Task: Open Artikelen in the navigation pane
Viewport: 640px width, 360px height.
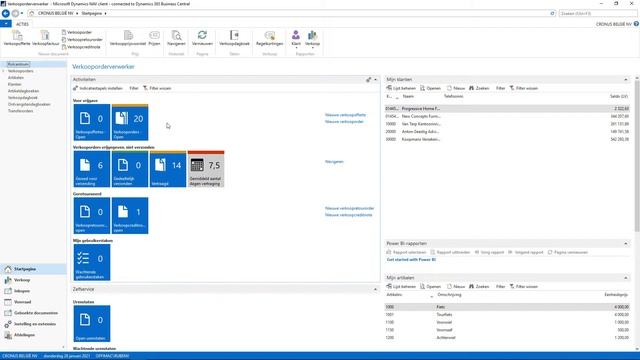Action: (x=16, y=78)
